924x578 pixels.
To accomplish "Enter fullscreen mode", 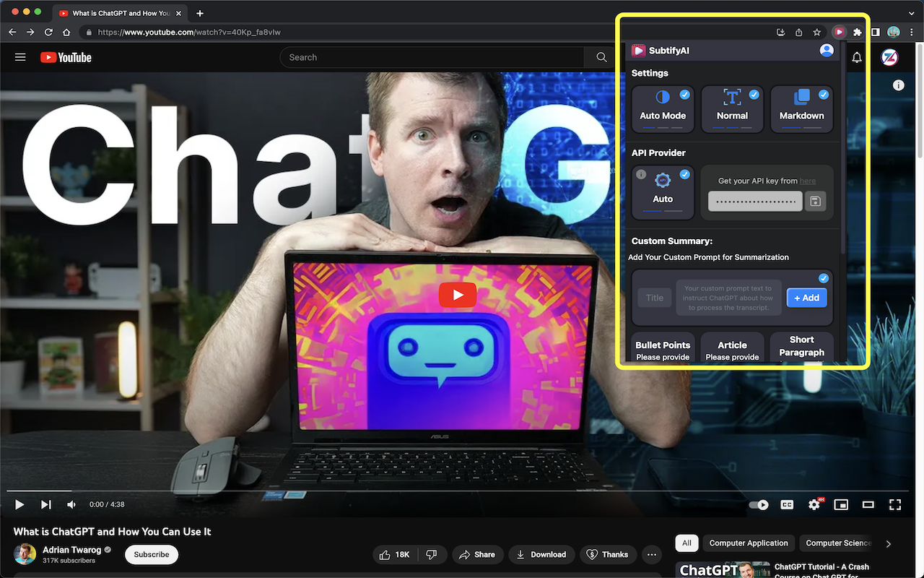I will point(895,504).
